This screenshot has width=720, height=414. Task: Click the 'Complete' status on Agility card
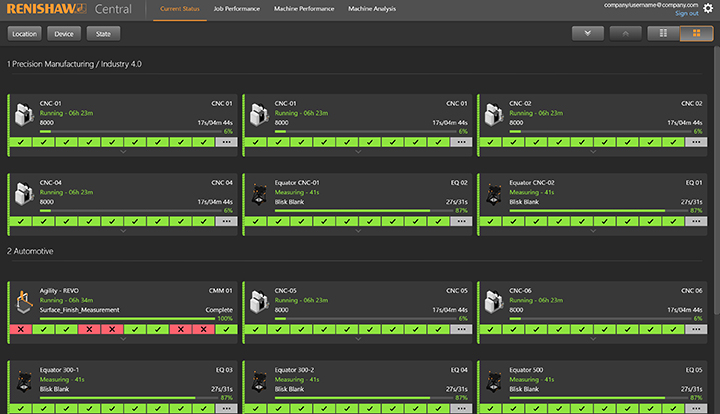(219, 310)
